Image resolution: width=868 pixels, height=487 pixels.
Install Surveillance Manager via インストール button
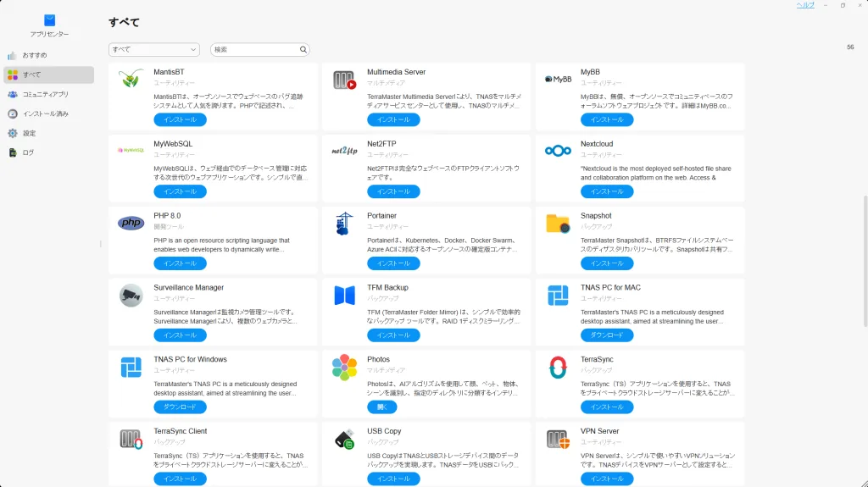tap(180, 335)
